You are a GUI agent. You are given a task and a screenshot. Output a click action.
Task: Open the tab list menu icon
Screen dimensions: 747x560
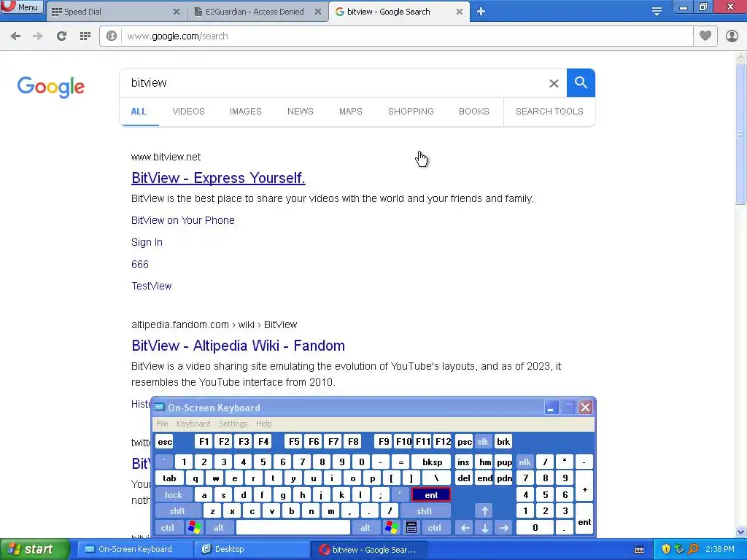[x=657, y=12]
